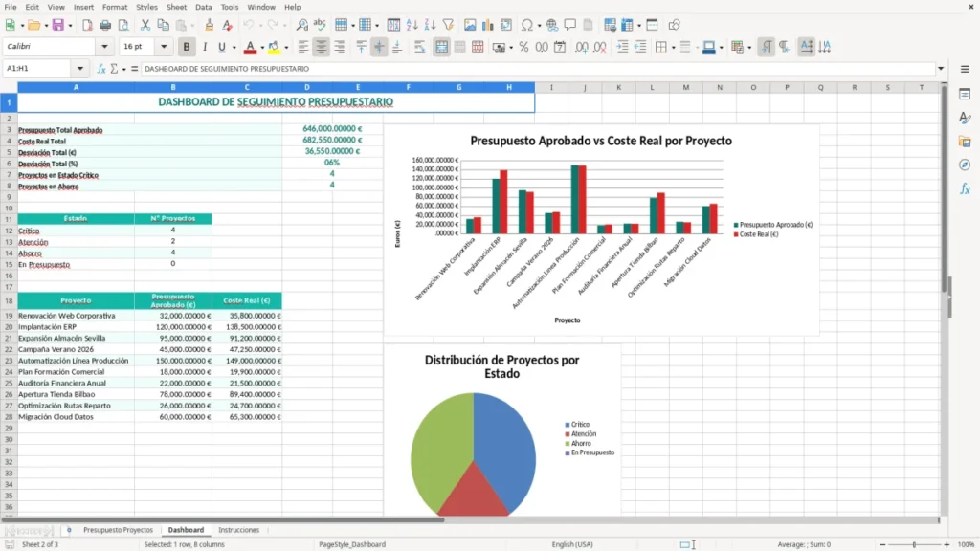
Task: Click the Cut scissors icon
Action: point(145,25)
